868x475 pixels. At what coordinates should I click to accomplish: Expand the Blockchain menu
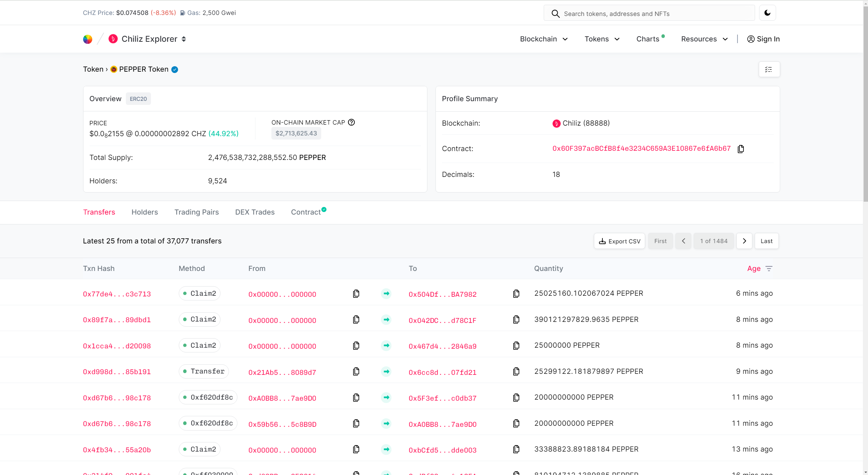click(544, 39)
